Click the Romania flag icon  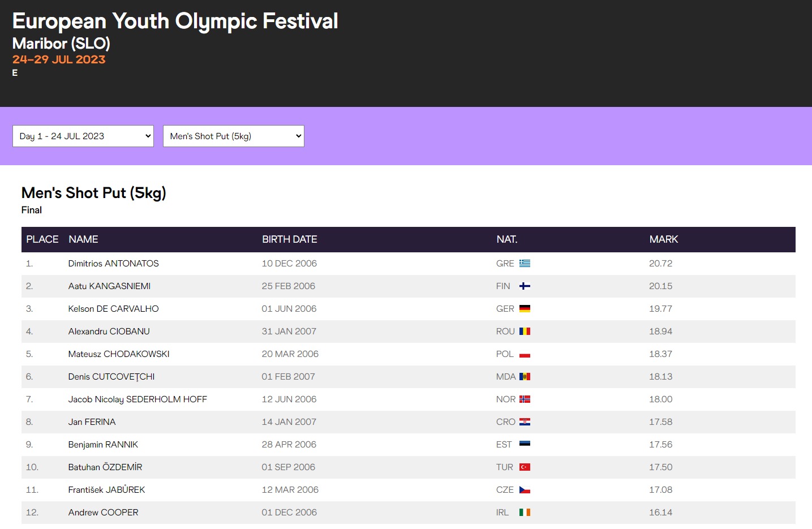coord(525,331)
